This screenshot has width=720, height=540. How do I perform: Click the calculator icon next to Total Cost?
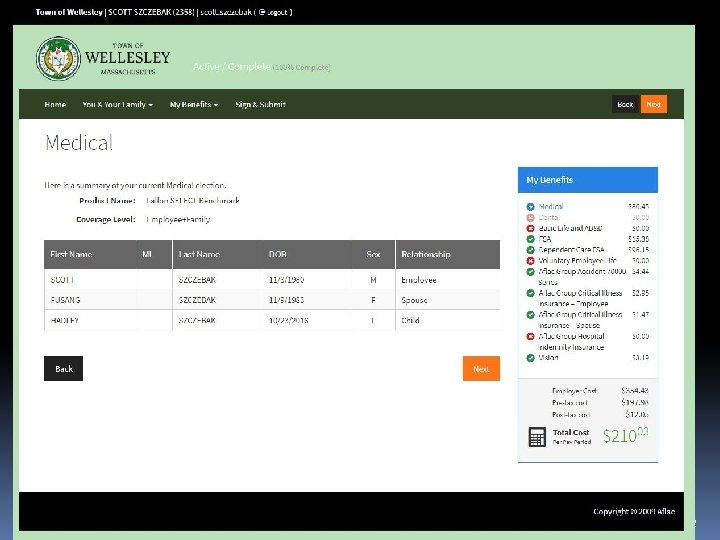pyautogui.click(x=537, y=437)
